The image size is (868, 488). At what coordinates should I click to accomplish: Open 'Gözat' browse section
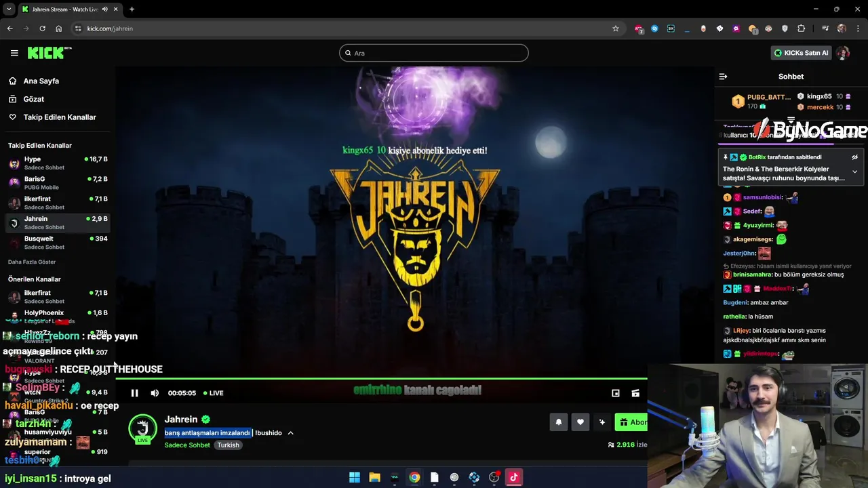[x=33, y=99]
